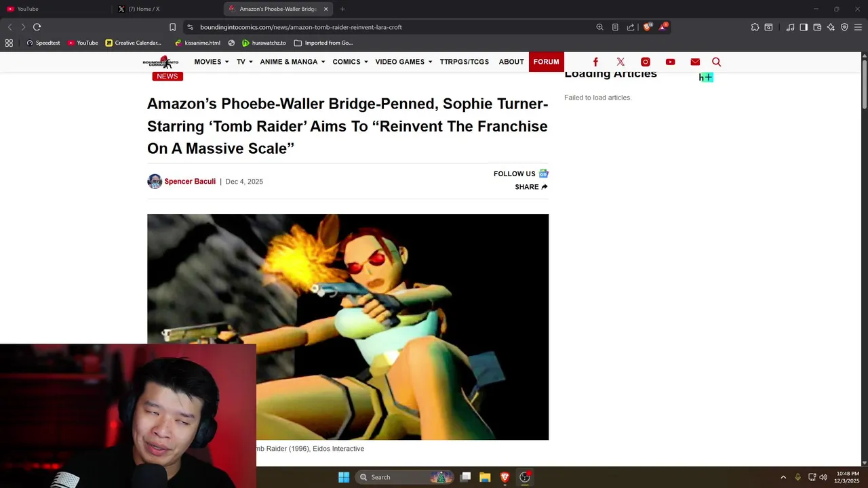Open Brave Shields lion icon
Viewport: 868px width, 488px height.
pos(647,27)
